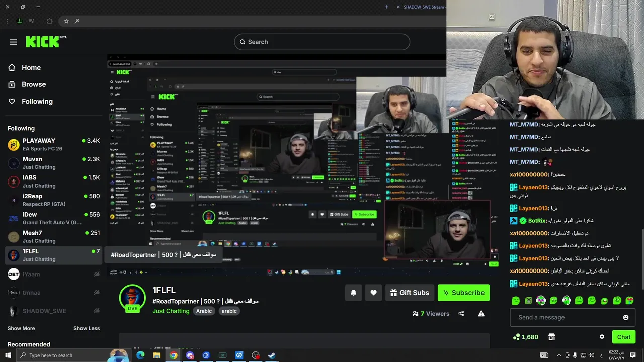Click the green profile icon in browser toolbar

point(19,21)
